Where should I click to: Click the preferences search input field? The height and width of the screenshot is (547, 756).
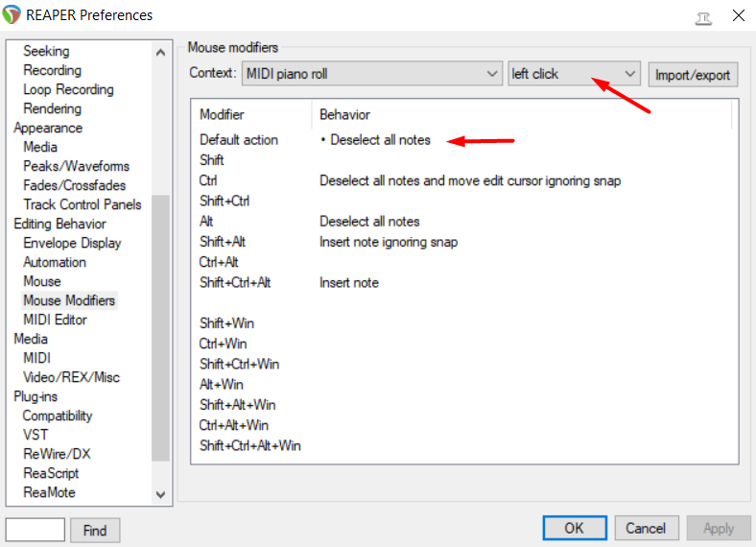[x=35, y=529]
